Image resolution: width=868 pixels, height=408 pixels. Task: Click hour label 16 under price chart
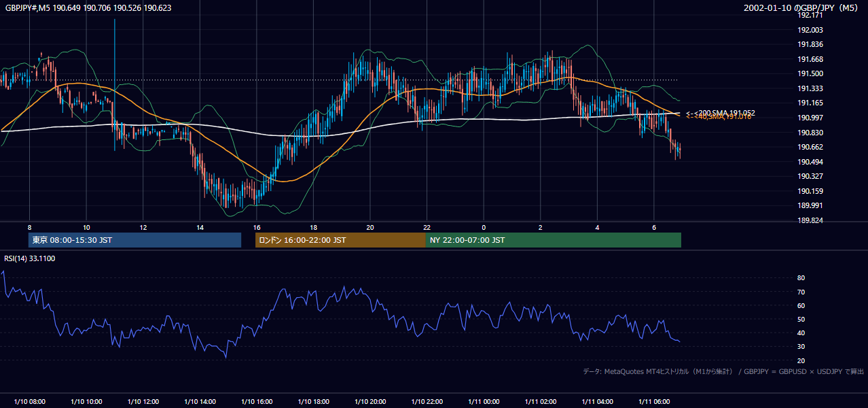tap(257, 227)
